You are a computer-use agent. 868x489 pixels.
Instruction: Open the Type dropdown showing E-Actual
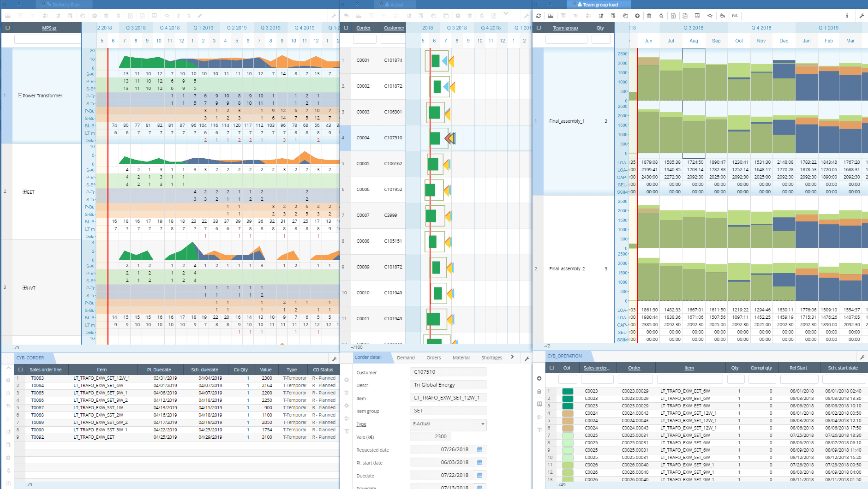[483, 424]
